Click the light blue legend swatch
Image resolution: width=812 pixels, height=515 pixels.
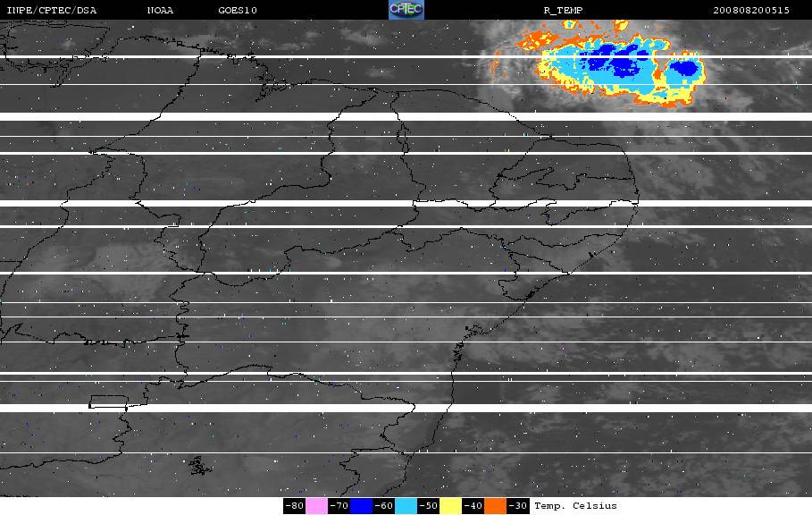406,506
